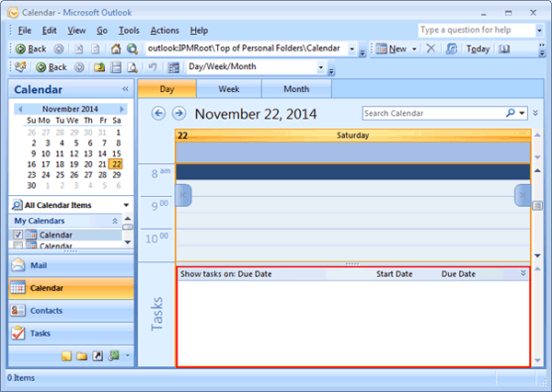The image size is (552, 392).
Task: Open the Day/Week/Month view dropdown
Action: 321,67
